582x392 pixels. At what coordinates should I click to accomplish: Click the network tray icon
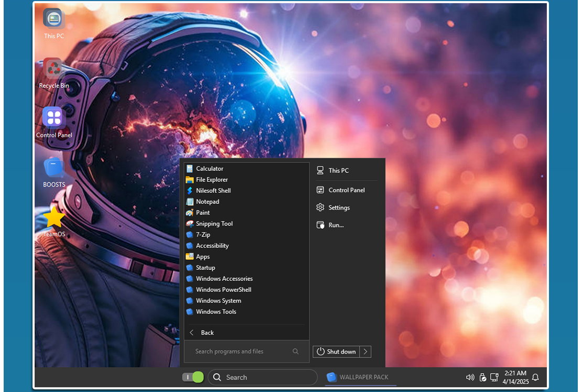[x=494, y=377]
